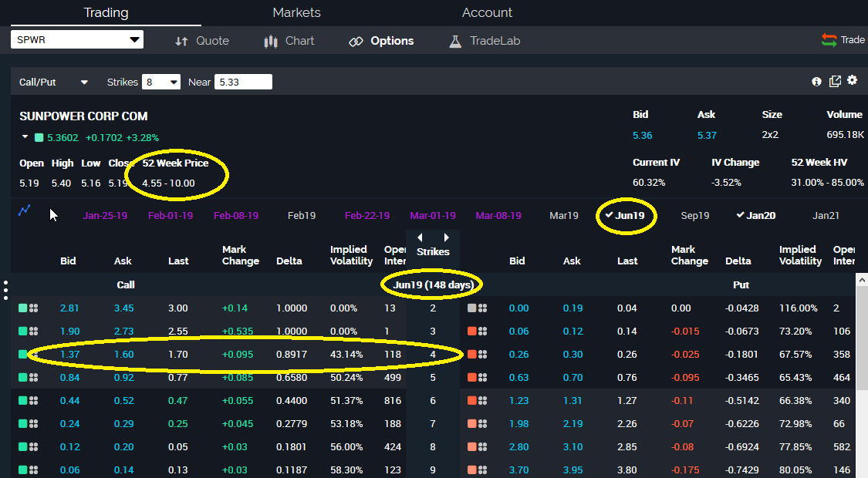The height and width of the screenshot is (478, 868).
Task: Click the green square beside the 5.3602 price
Action: [x=39, y=138]
